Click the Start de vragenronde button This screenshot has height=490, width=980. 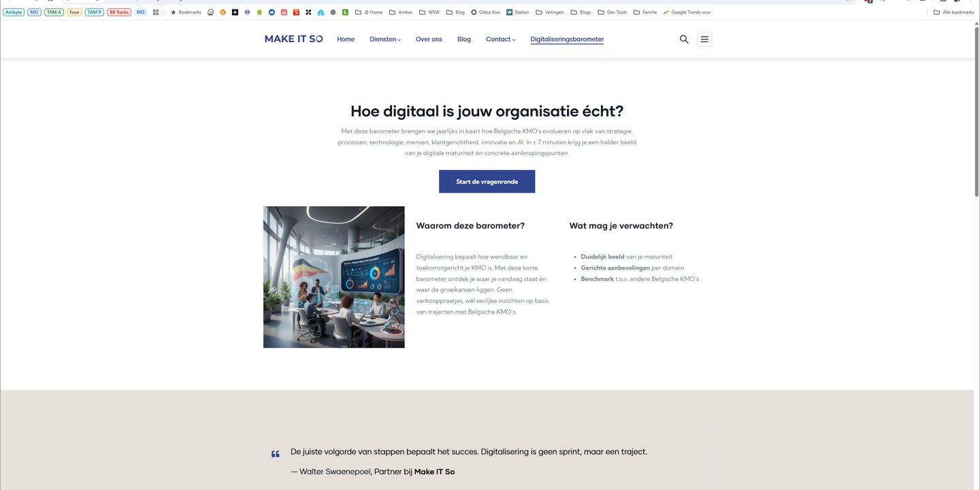click(487, 182)
